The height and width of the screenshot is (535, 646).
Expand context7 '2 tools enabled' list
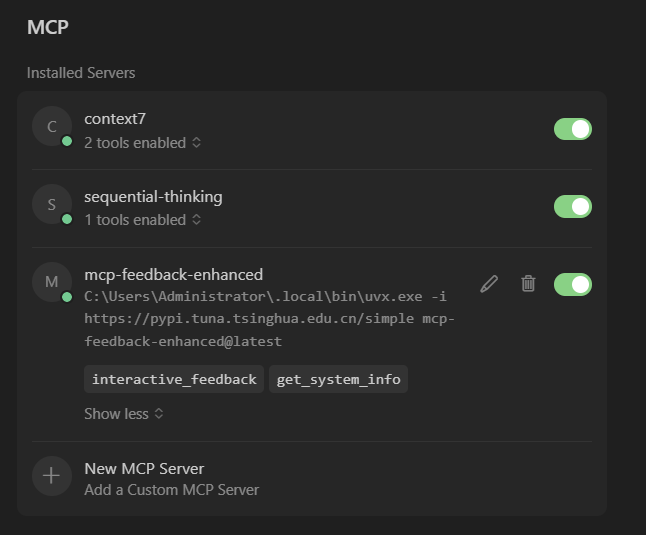[143, 143]
